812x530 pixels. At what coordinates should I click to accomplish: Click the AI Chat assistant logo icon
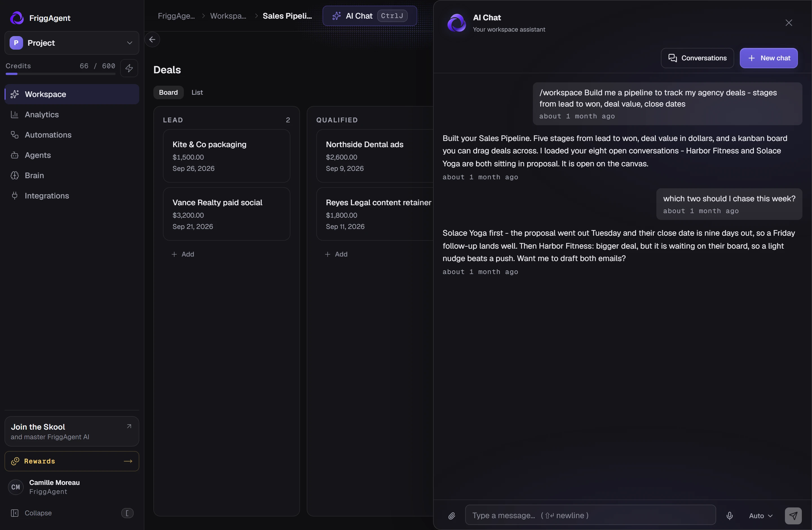[x=456, y=23]
